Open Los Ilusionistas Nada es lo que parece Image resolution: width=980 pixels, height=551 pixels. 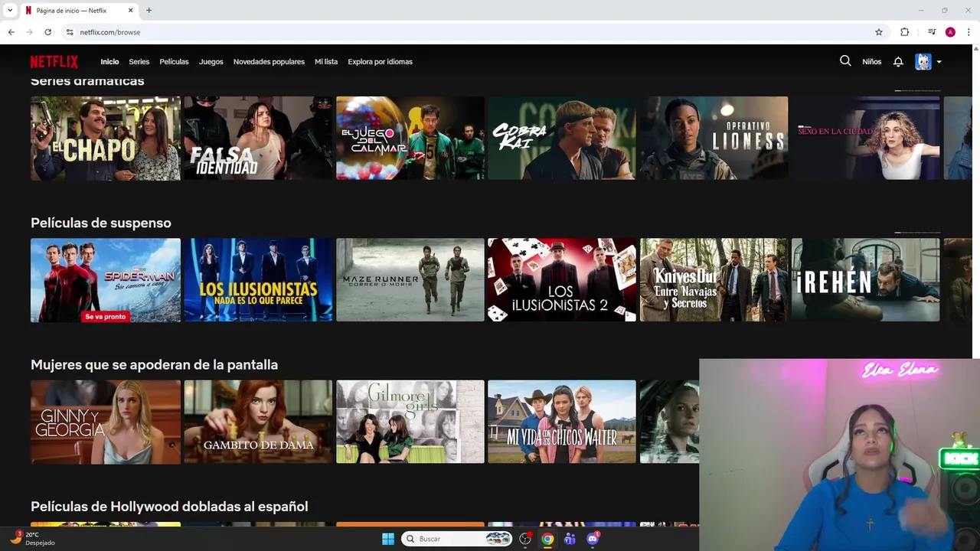tap(258, 280)
